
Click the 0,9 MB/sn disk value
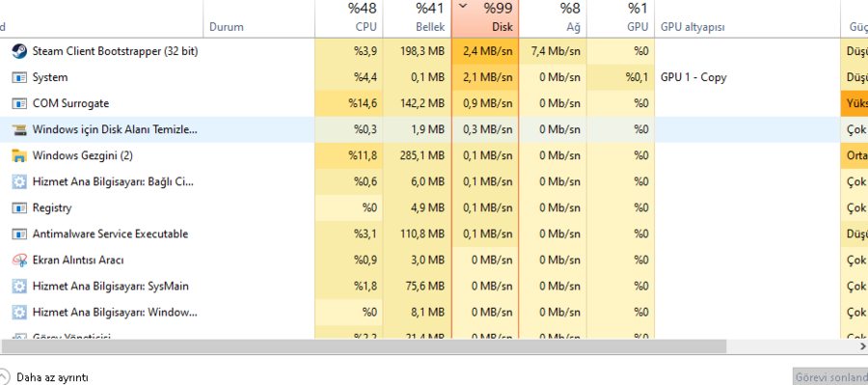[488, 103]
